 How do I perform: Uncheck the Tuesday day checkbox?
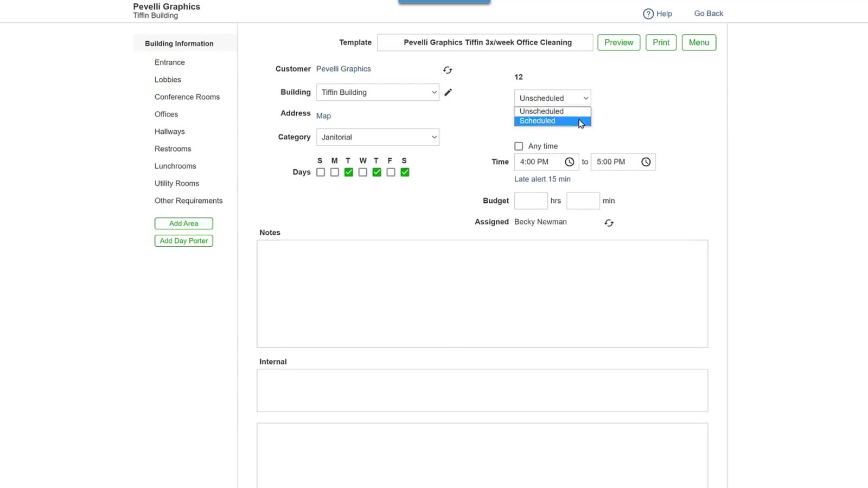[x=349, y=172]
